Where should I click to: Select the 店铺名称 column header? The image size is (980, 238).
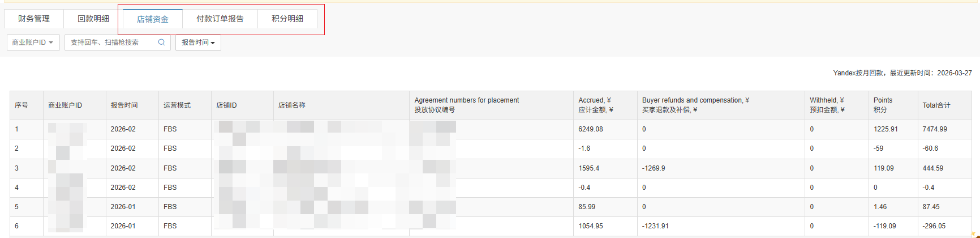[292, 105]
